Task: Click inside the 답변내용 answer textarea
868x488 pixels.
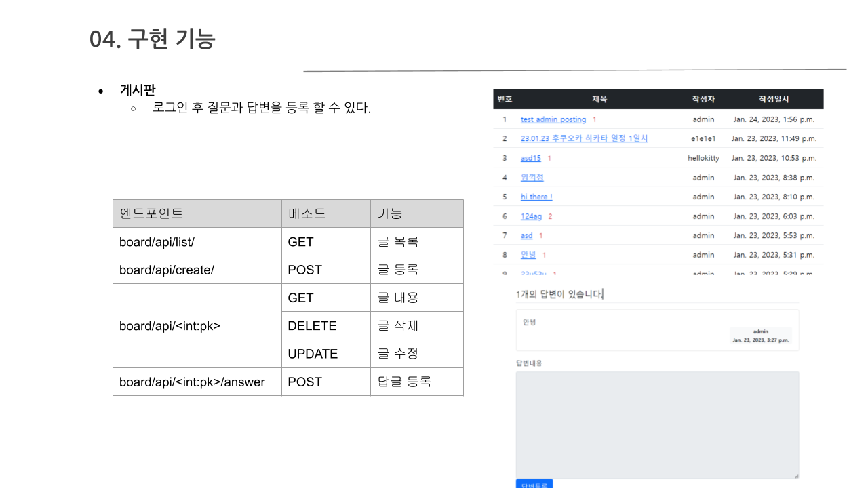Action: [656, 424]
